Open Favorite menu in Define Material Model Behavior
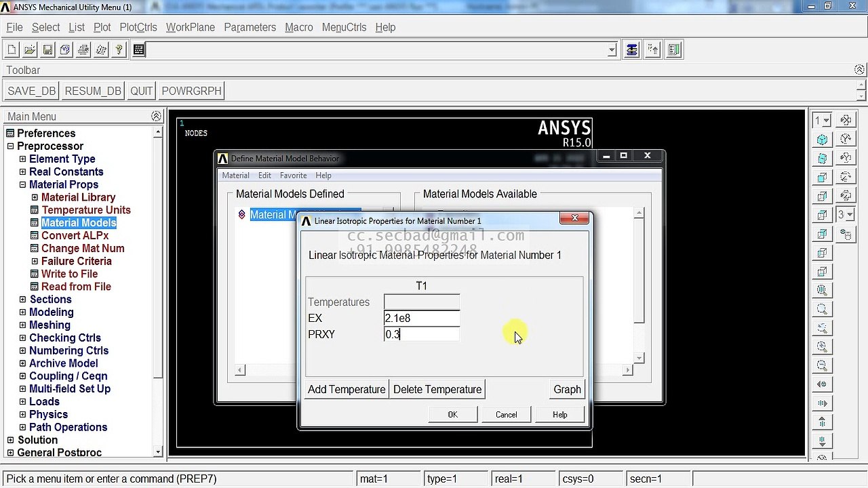The image size is (868, 488). [x=293, y=176]
